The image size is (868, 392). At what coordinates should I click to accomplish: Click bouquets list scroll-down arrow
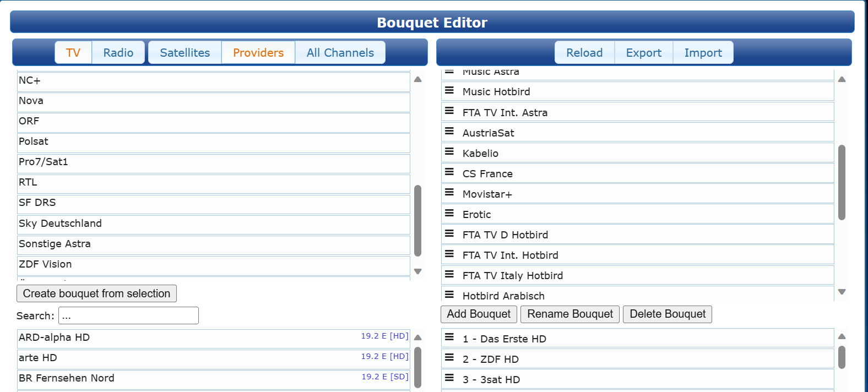tap(842, 292)
